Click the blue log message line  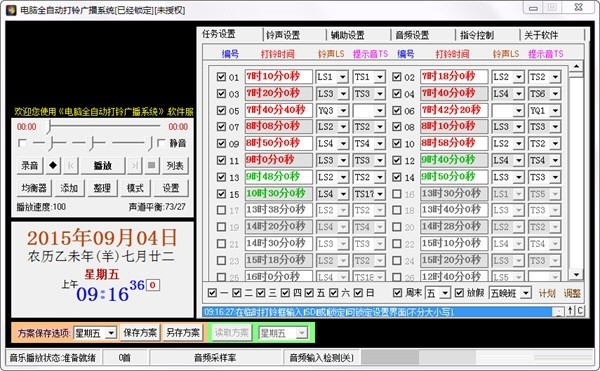378,312
